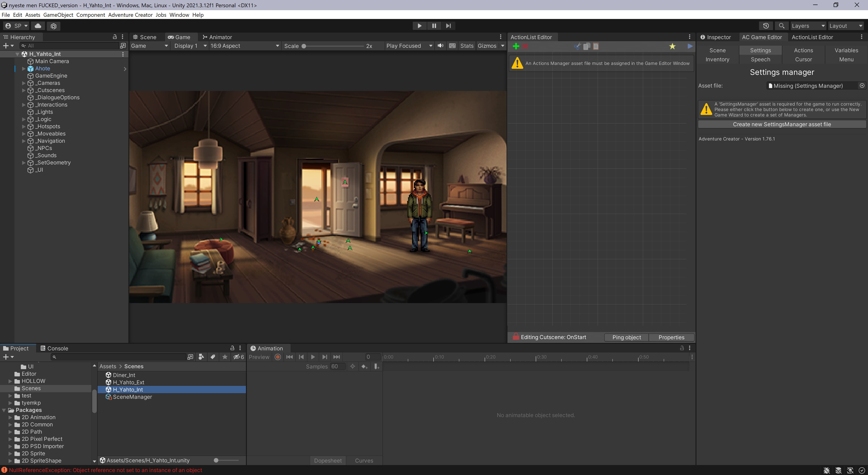Click the Properties button
This screenshot has height=475, width=868.
coord(671,337)
